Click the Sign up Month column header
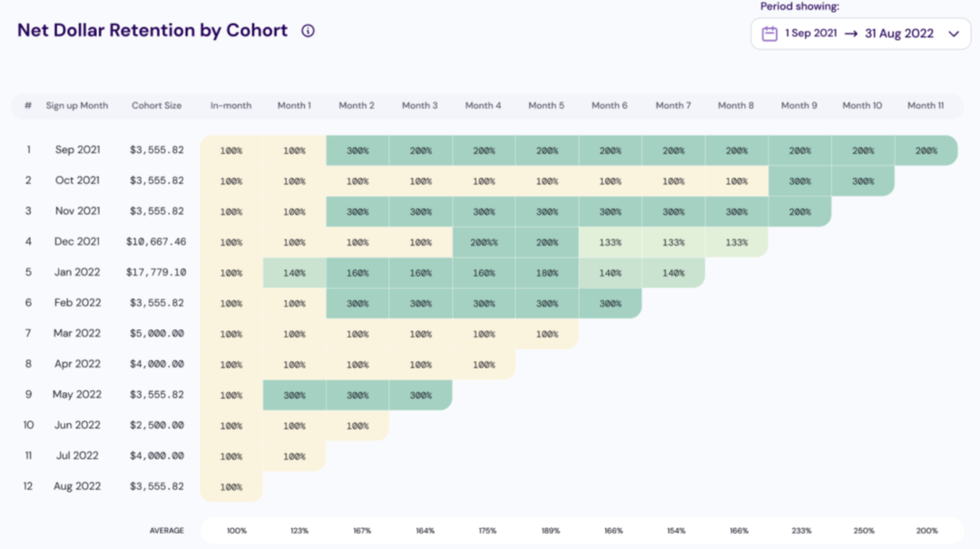The width and height of the screenshot is (980, 549). tap(77, 105)
